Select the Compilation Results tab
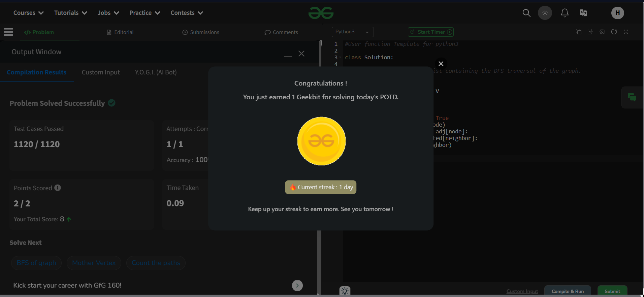644x297 pixels. tap(36, 72)
